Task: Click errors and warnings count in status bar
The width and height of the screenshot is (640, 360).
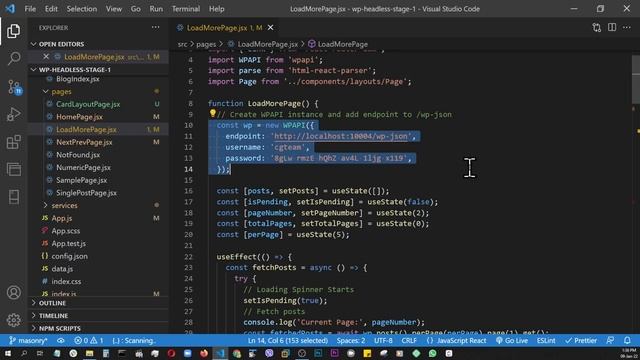Action: pyautogui.click(x=89, y=340)
